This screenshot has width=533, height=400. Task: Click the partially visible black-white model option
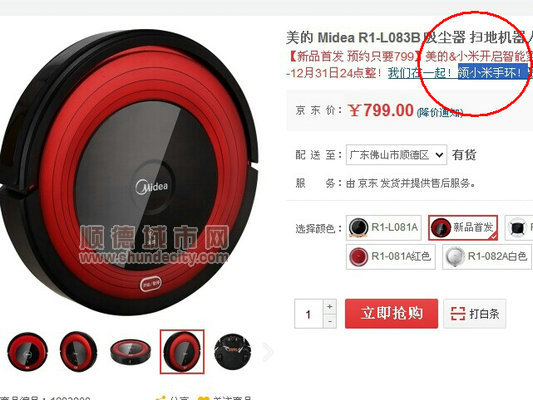(x=519, y=227)
